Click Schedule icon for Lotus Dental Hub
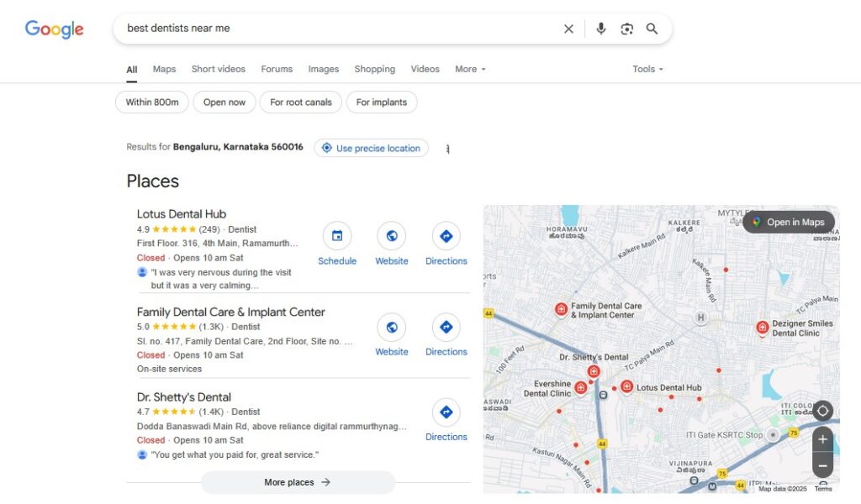Viewport: 861px width, 504px height. click(337, 236)
